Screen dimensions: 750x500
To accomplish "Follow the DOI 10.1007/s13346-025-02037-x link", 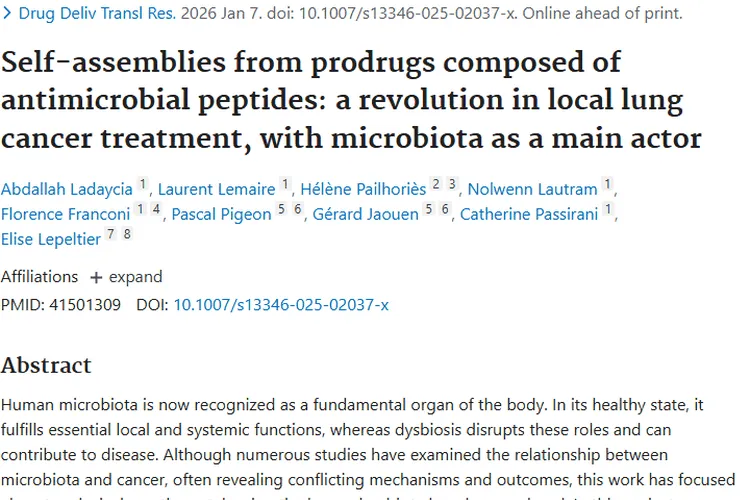I will coord(281,304).
